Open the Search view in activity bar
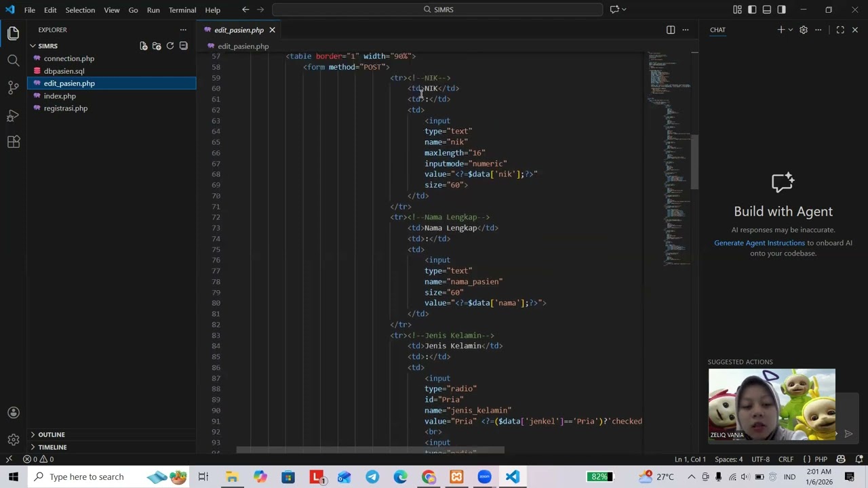Image resolution: width=868 pixels, height=488 pixels. (13, 60)
